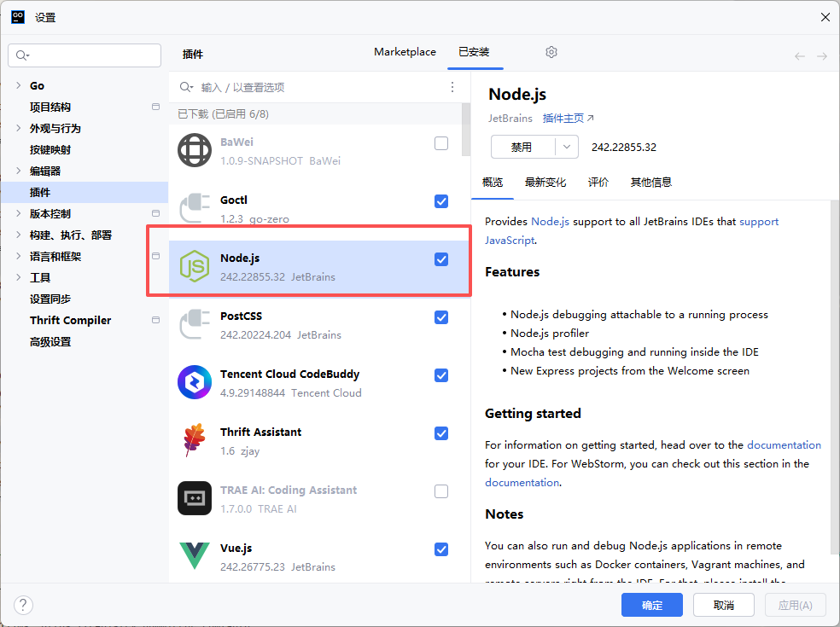Expand the 版本控制 tree node
This screenshot has width=840, height=627.
point(18,213)
